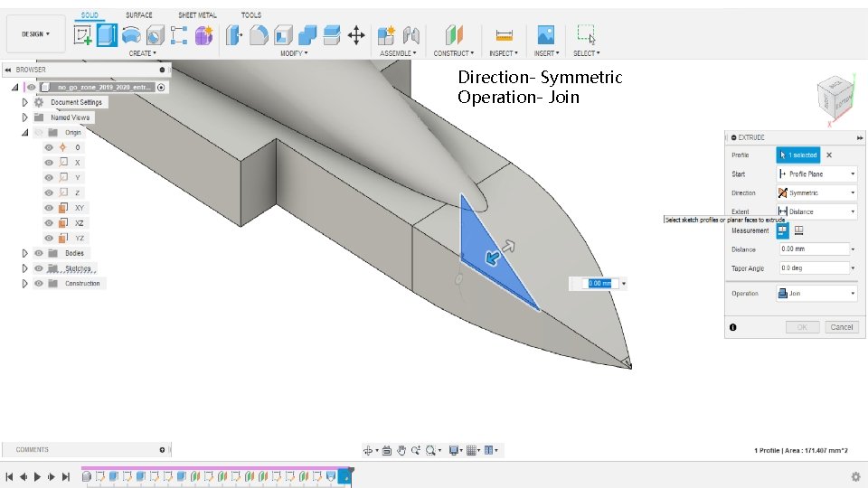
Task: Click the New Component icon
Action: coord(386,35)
